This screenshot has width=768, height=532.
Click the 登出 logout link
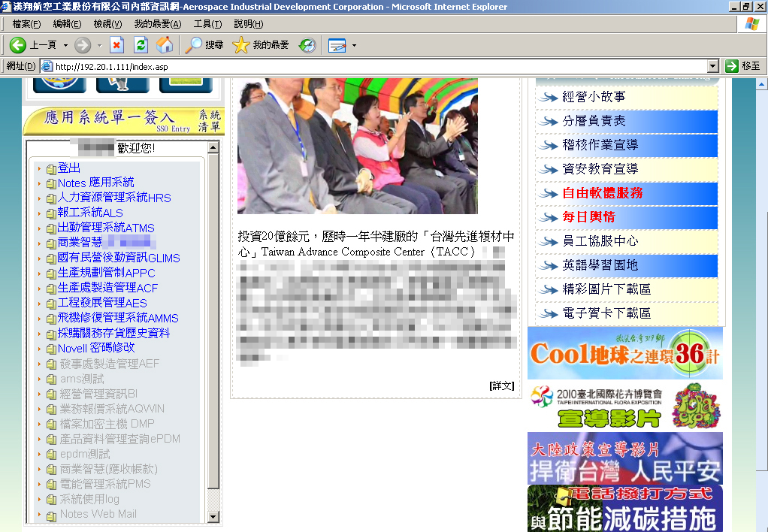68,168
